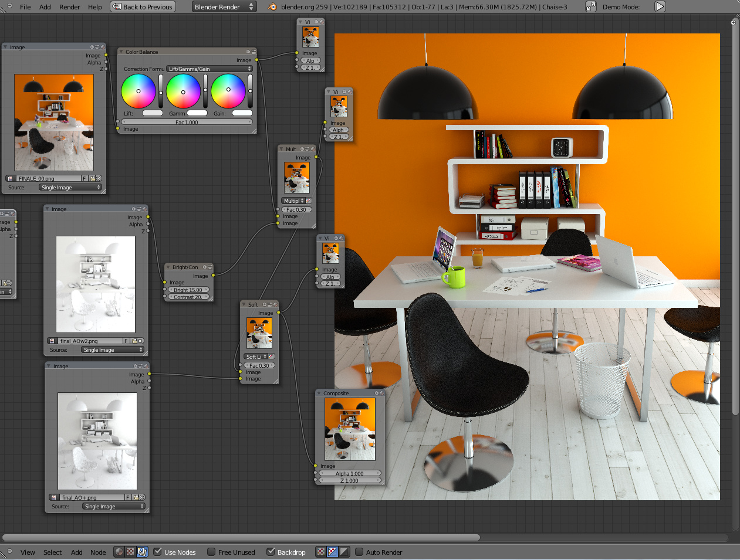The image size is (740, 560).
Task: Open Correction Formula Lift/Gamma/Gain dropdown
Action: point(210,69)
